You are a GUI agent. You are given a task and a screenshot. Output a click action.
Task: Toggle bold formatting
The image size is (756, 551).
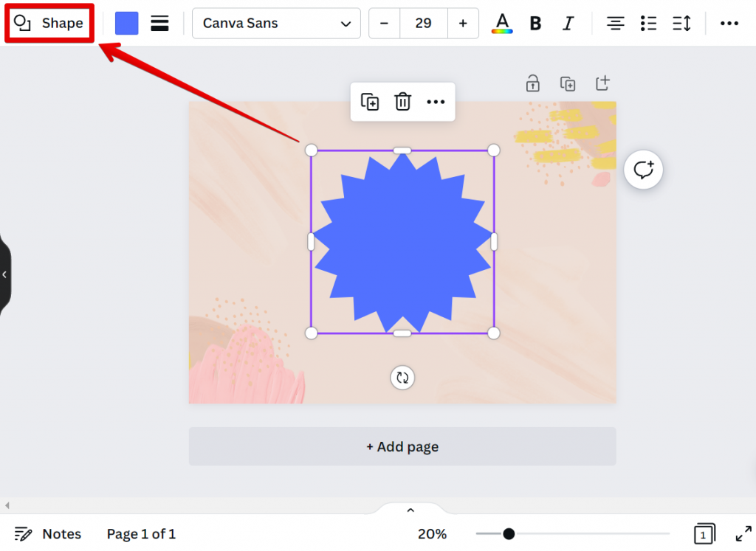tap(535, 24)
